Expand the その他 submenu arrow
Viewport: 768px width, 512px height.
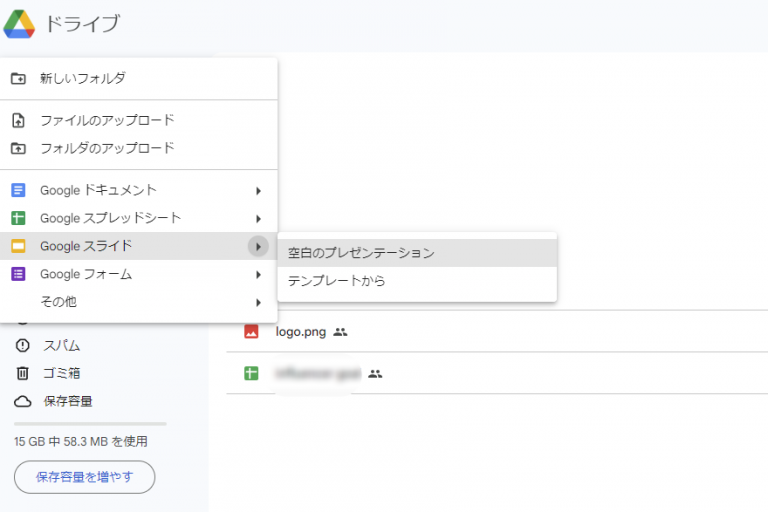click(x=258, y=302)
